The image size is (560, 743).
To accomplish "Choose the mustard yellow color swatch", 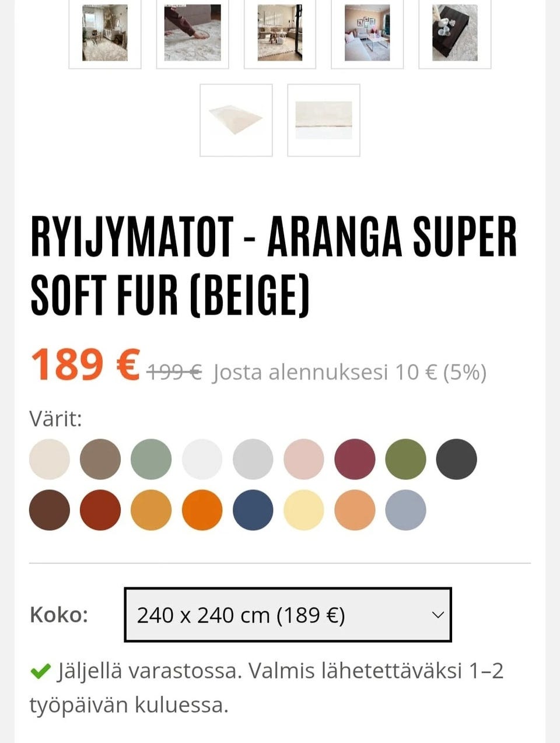I will [151, 510].
